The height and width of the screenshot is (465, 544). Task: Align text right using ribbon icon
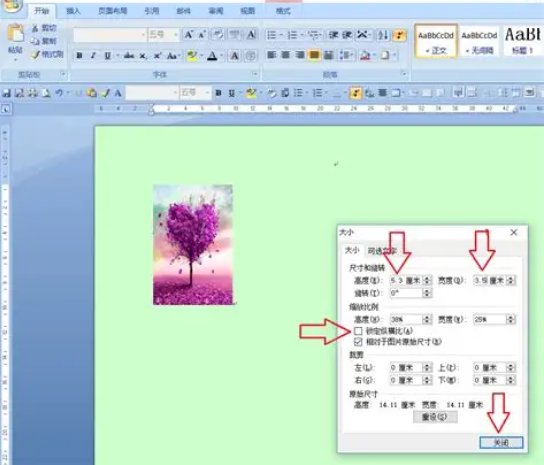coord(300,55)
